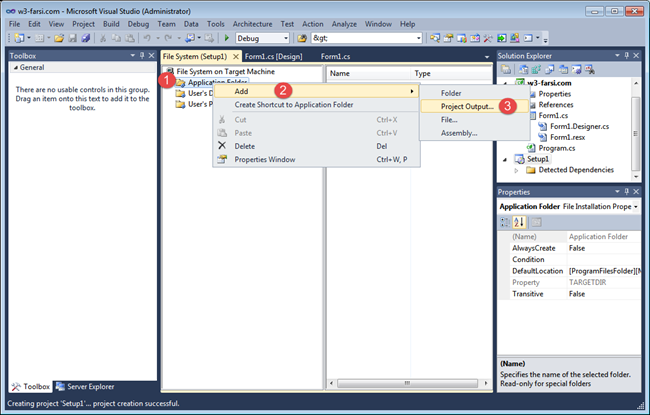The image size is (650, 415).
Task: Select Create Shortcut to Application Folder
Action: coord(316,105)
